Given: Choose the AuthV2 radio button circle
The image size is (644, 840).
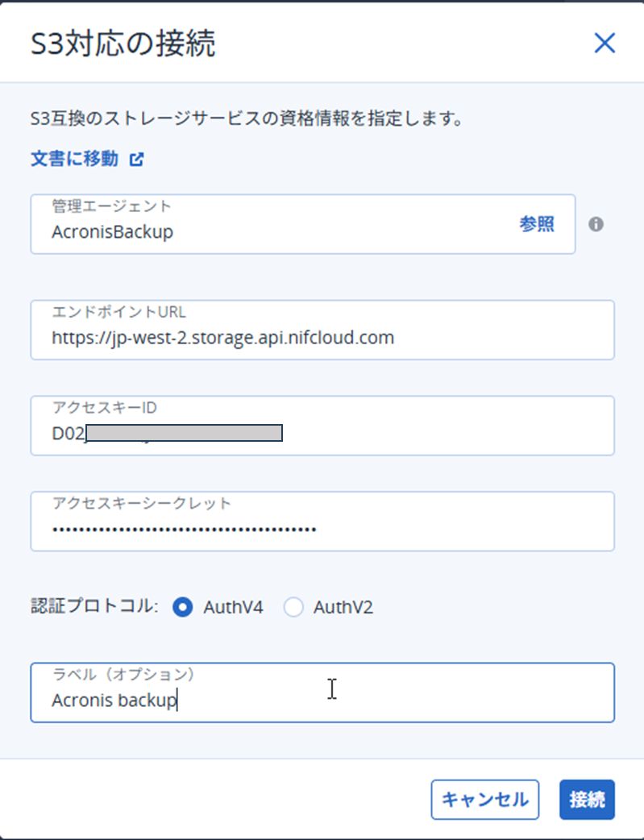Looking at the screenshot, I should (x=293, y=607).
